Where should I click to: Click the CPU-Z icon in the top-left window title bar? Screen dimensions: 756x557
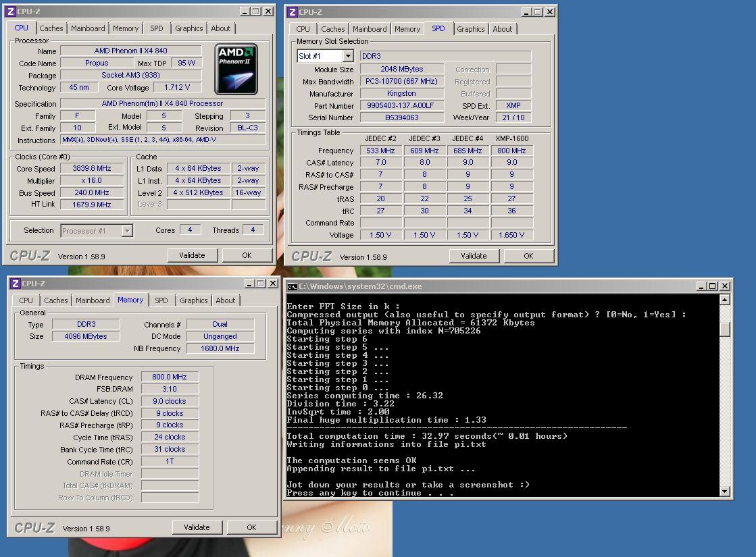coord(11,11)
